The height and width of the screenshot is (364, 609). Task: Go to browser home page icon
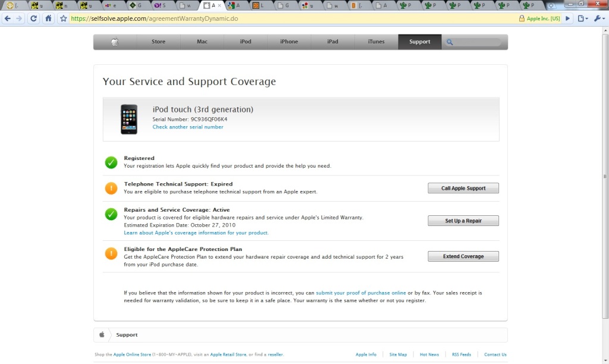[49, 18]
